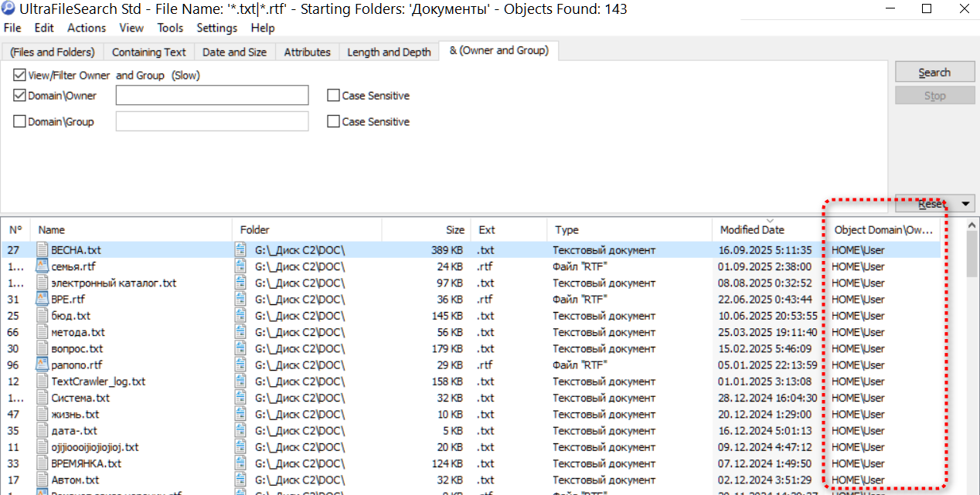Image resolution: width=980 pixels, height=495 pixels.
Task: Click the folder icon in the жизнь.txt row
Action: pos(241,415)
